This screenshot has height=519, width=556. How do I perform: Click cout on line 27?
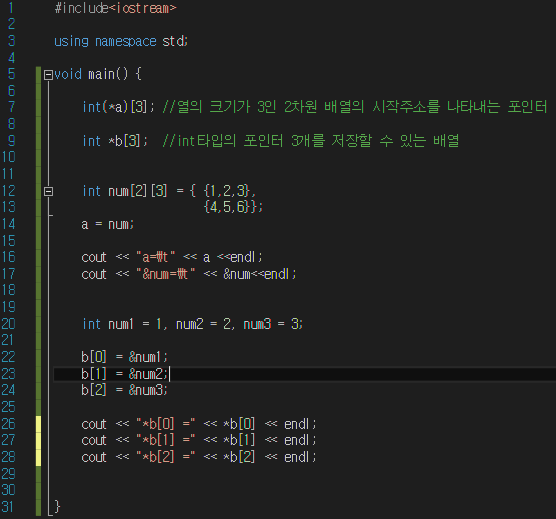[94, 441]
